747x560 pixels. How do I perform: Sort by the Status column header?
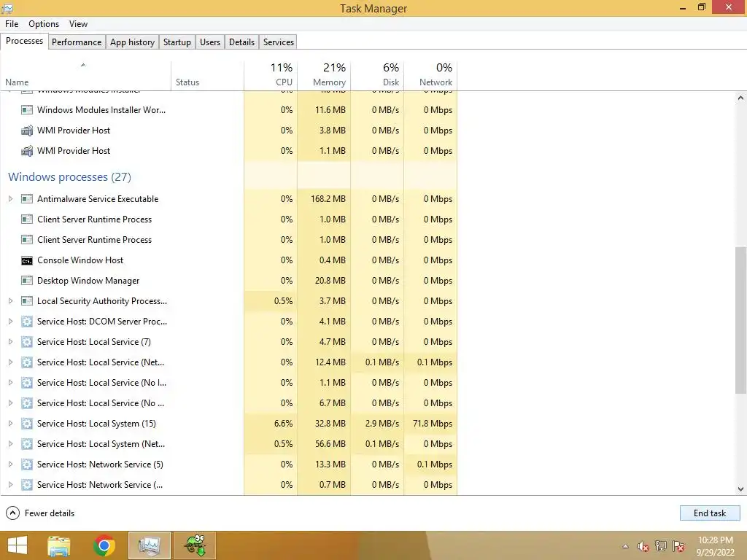pos(207,75)
